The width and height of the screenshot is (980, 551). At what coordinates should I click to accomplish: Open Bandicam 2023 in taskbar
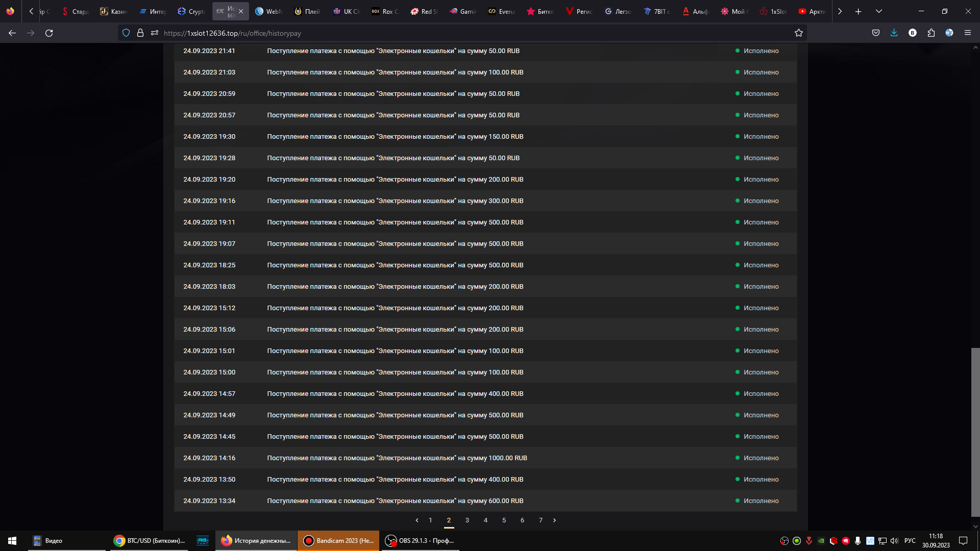point(339,541)
